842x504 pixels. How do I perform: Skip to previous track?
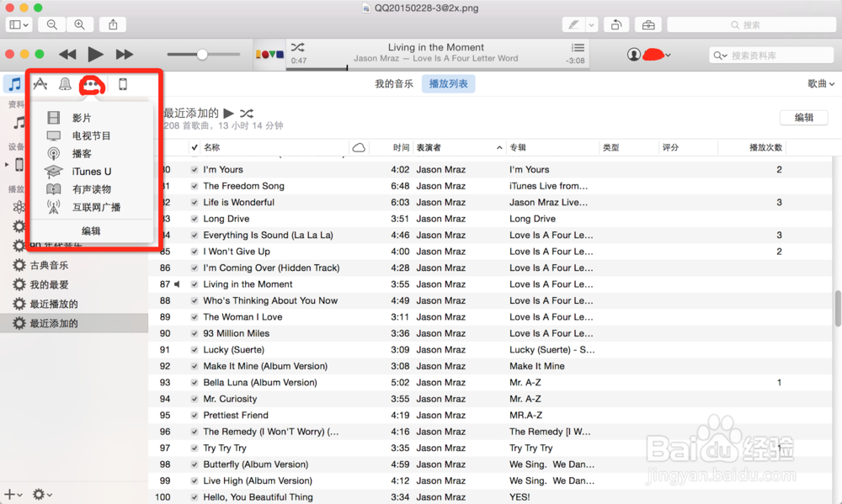tap(67, 54)
